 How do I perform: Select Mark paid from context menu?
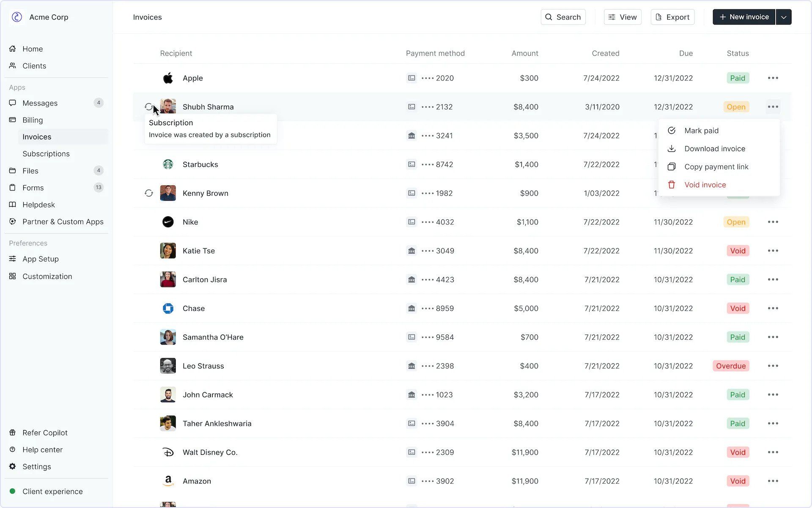point(702,130)
